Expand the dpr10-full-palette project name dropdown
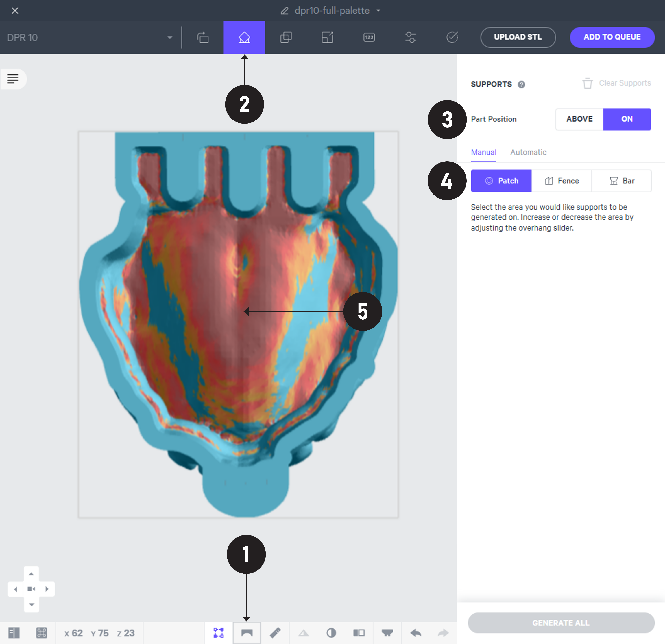665x644 pixels. (x=378, y=10)
